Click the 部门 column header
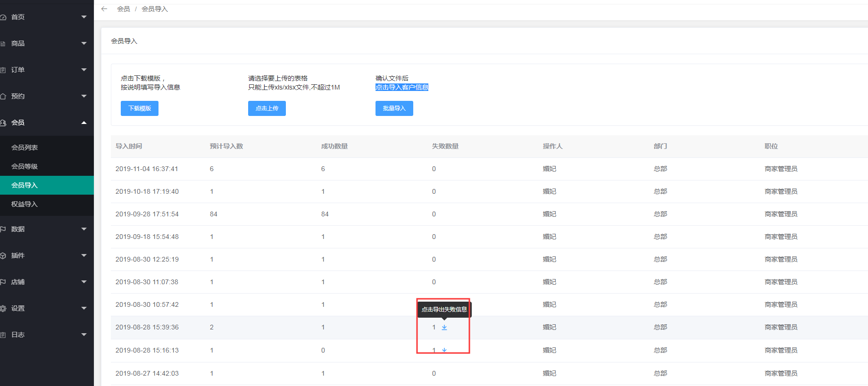 [660, 146]
